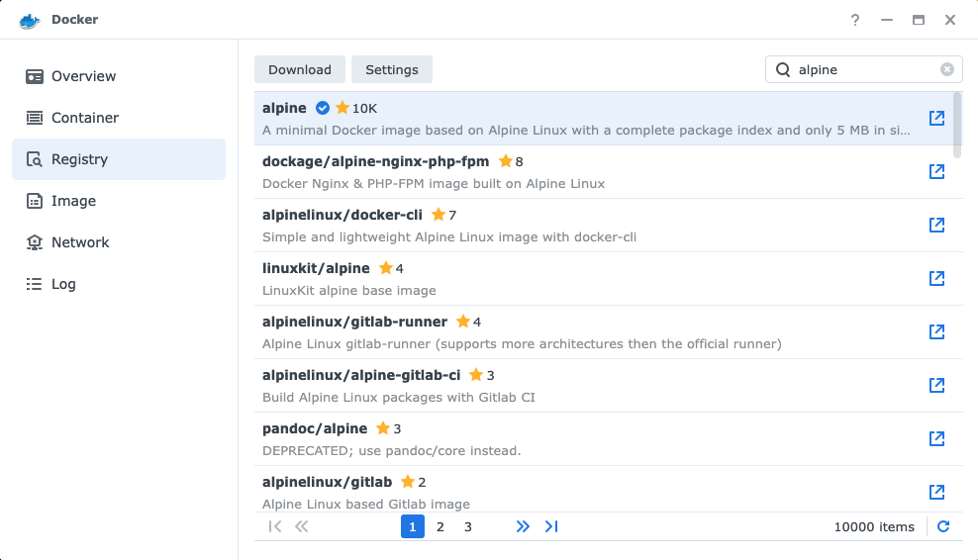
Task: Go to the Network section
Action: coord(80,242)
